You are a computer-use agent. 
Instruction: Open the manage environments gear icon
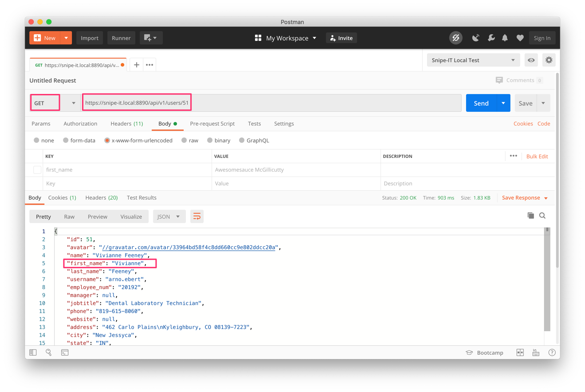point(549,60)
